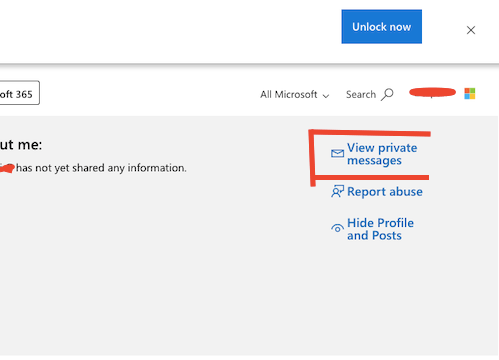Click the chevron next to All Microsoft
The width and height of the screenshot is (499, 360).
pyautogui.click(x=326, y=96)
